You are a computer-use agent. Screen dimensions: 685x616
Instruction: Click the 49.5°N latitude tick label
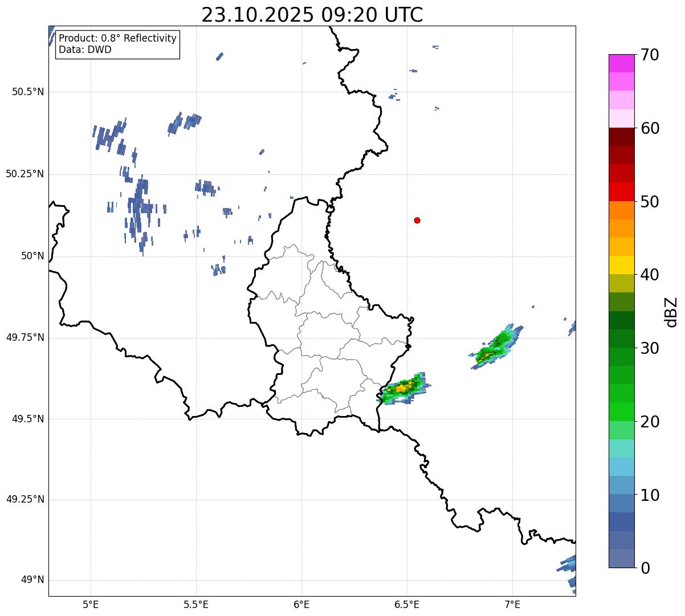pyautogui.click(x=28, y=419)
